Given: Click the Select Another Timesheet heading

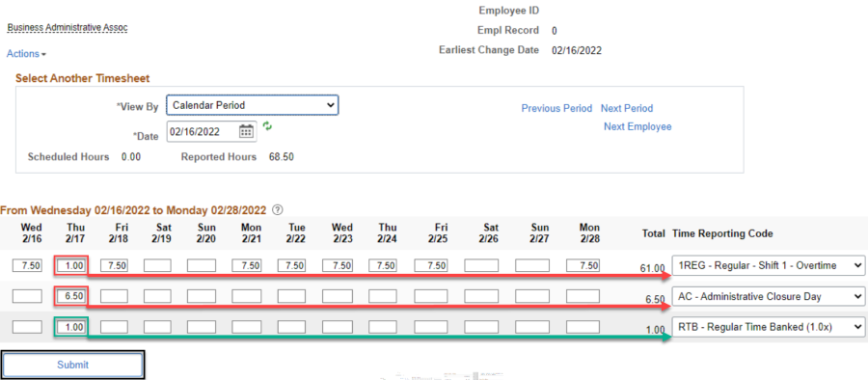Looking at the screenshot, I should coord(83,78).
